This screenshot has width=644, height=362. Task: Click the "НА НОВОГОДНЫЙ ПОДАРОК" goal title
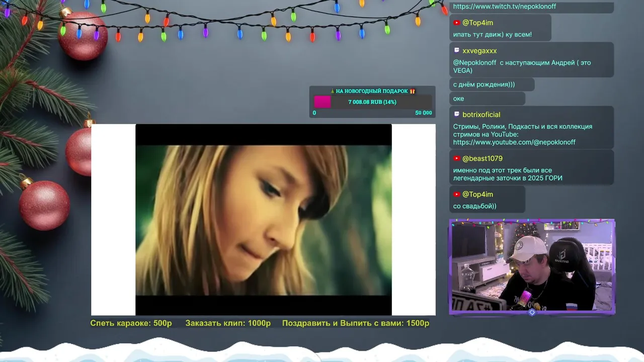pos(372,91)
